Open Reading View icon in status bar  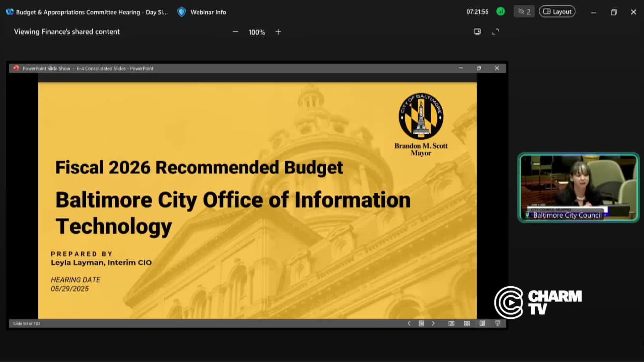pos(482,323)
